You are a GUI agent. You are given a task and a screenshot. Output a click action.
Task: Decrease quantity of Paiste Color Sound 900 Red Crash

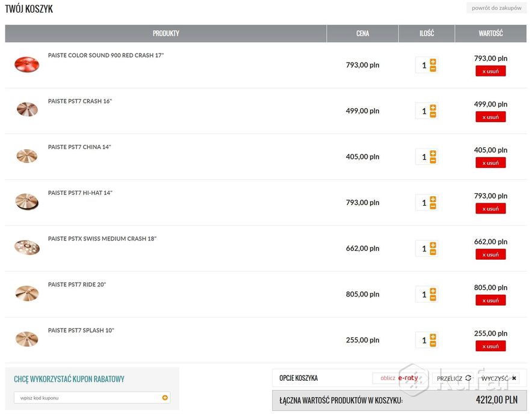pyautogui.click(x=433, y=69)
